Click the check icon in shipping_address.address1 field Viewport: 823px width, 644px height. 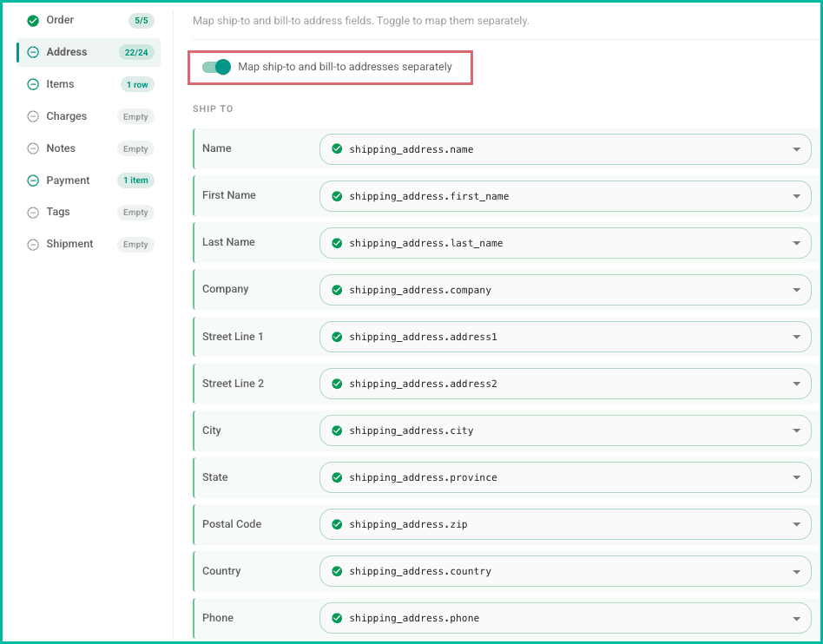click(337, 337)
